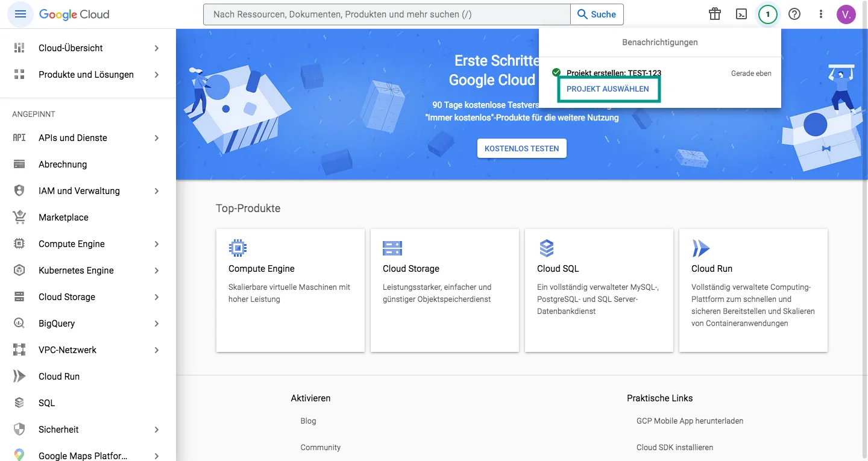Click PROJEKT AUSWÄHLEN in notifications
The height and width of the screenshot is (461, 868).
609,88
